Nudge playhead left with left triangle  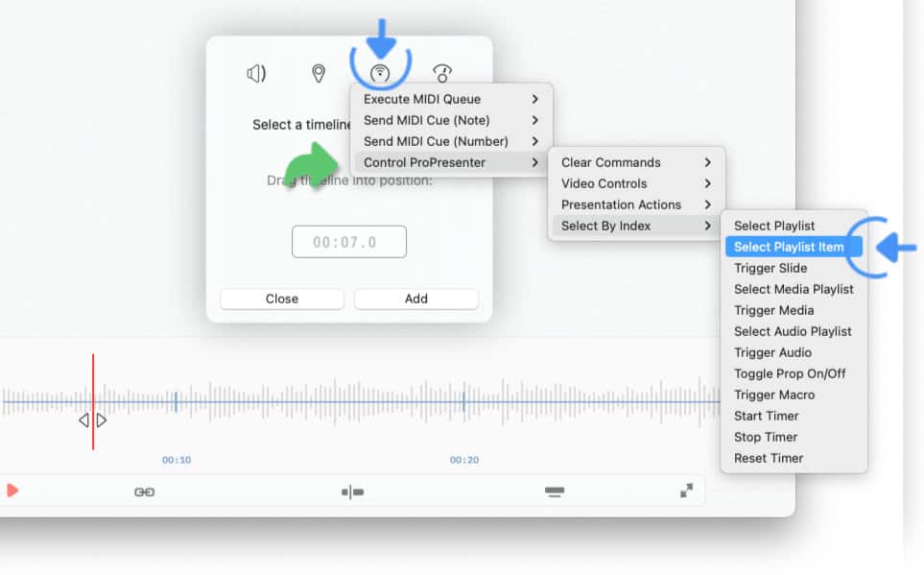pos(83,420)
